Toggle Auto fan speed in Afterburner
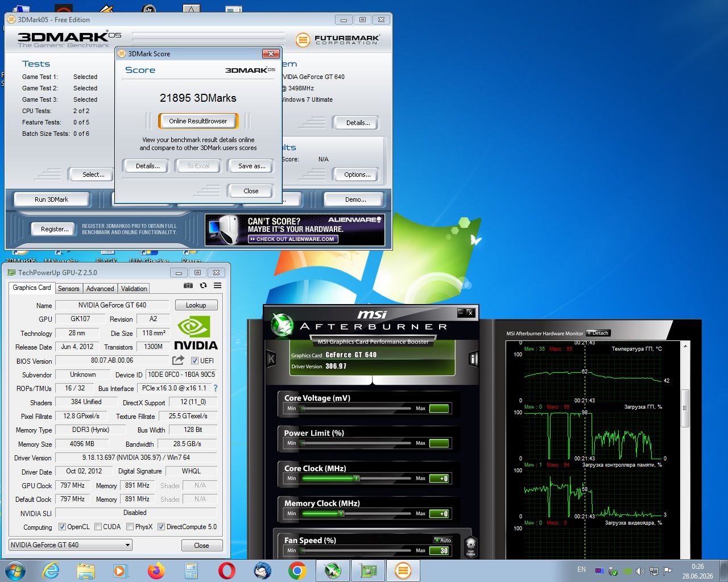Viewport: 728px width, 582px height. 442,540
